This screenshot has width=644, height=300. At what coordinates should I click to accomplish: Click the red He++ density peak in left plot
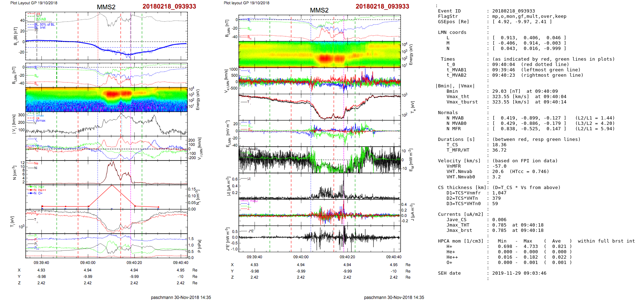click(x=112, y=185)
